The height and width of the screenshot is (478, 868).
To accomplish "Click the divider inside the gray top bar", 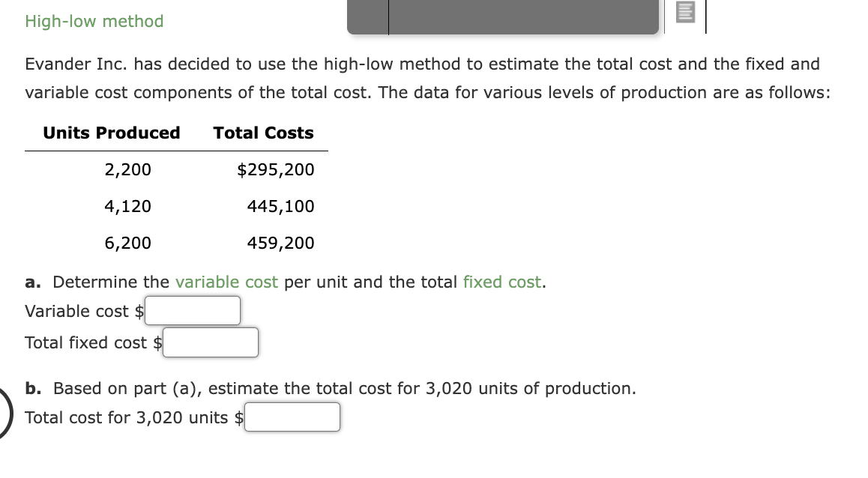I will [389, 16].
